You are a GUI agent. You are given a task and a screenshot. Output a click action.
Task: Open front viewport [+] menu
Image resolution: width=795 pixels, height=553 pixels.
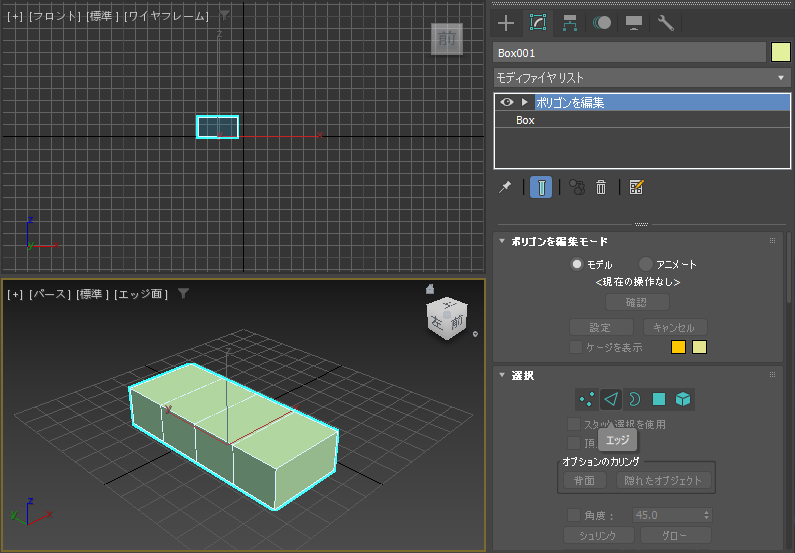(15, 16)
